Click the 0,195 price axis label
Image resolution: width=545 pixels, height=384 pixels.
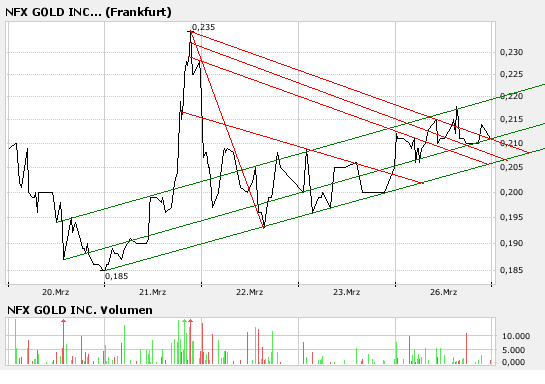coord(511,217)
